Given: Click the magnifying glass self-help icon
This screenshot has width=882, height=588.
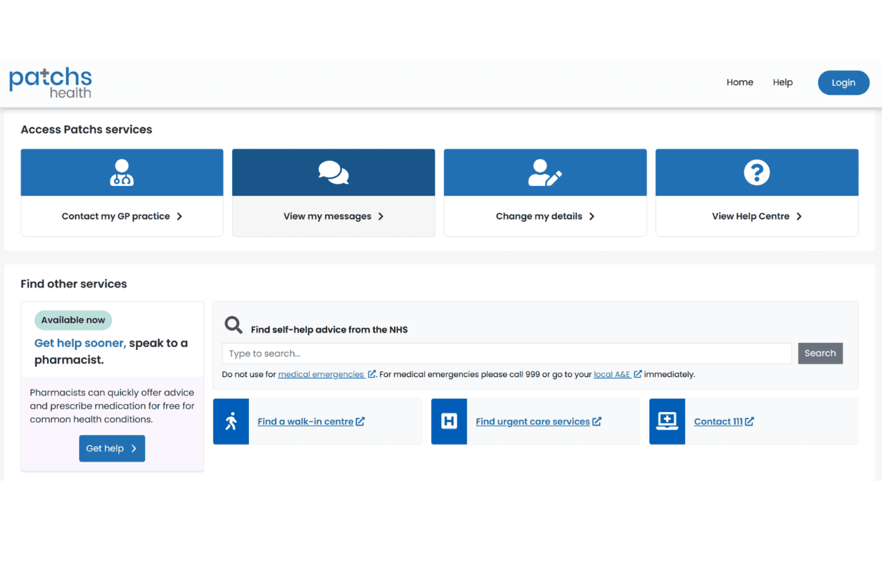Looking at the screenshot, I should 234,325.
